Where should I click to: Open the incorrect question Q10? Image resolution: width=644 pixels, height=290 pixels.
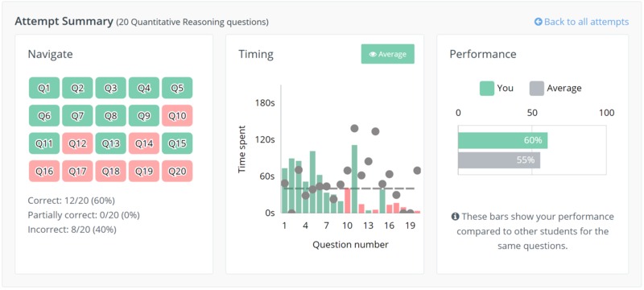[x=177, y=115]
